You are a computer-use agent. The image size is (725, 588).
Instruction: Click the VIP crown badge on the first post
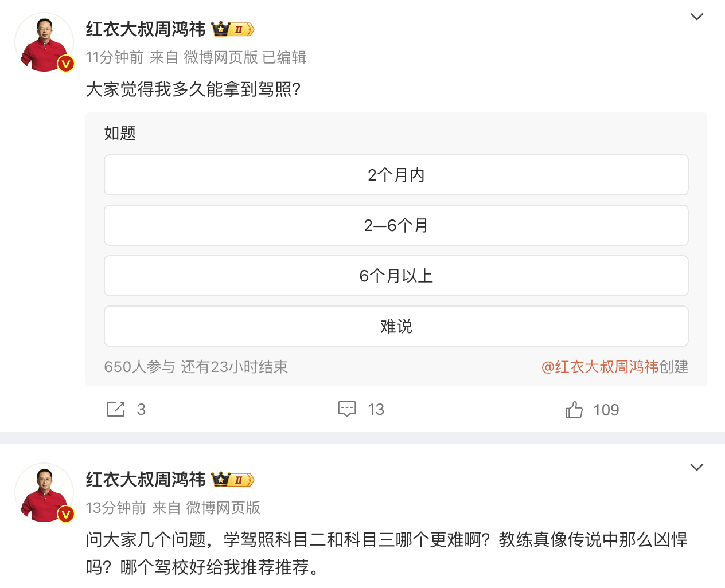(232, 29)
